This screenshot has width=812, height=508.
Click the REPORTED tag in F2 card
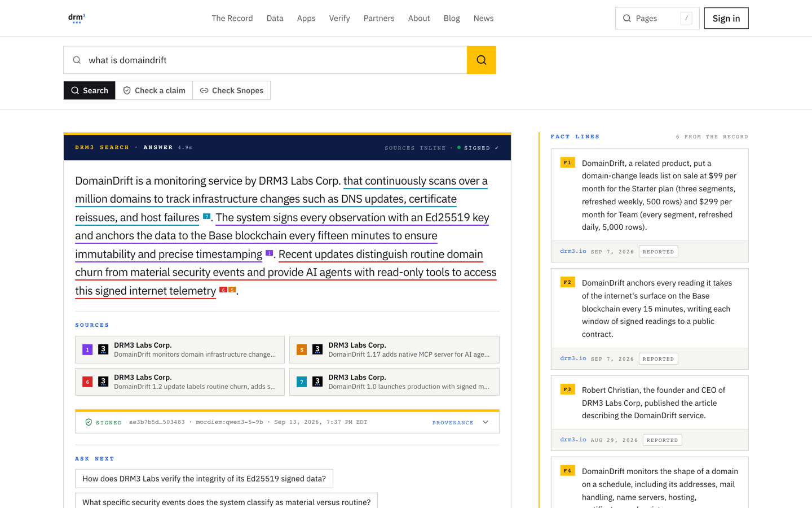pos(658,359)
